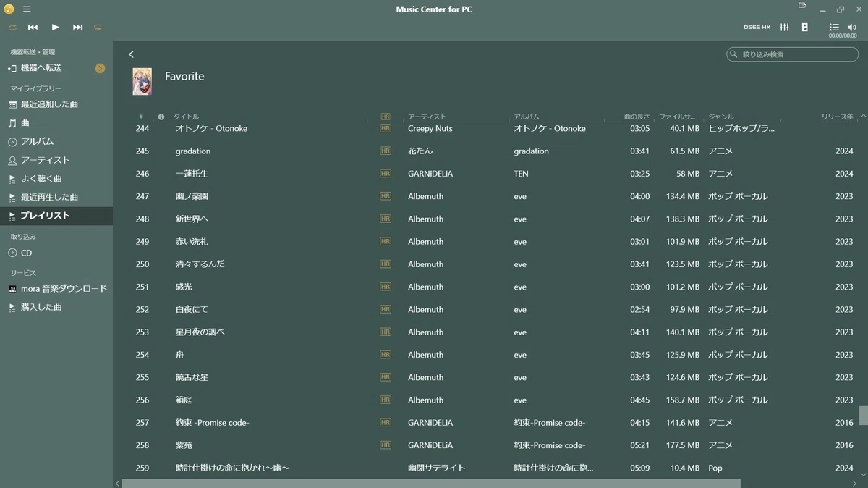Skip to the previous track

[33, 27]
